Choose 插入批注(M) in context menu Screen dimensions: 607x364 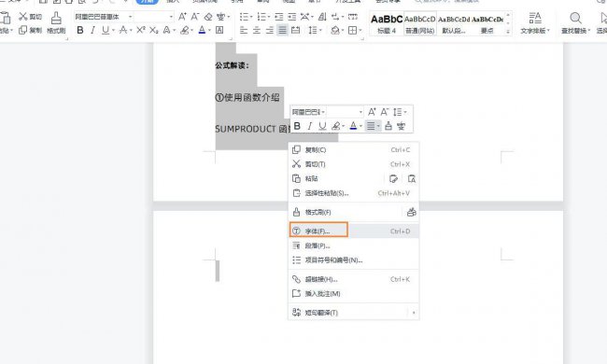pyautogui.click(x=353, y=294)
